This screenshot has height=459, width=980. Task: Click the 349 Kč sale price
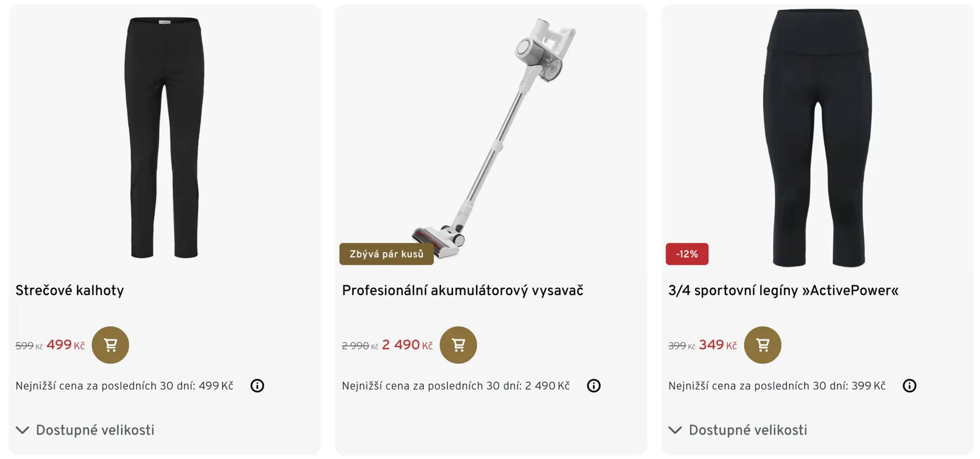coord(718,345)
